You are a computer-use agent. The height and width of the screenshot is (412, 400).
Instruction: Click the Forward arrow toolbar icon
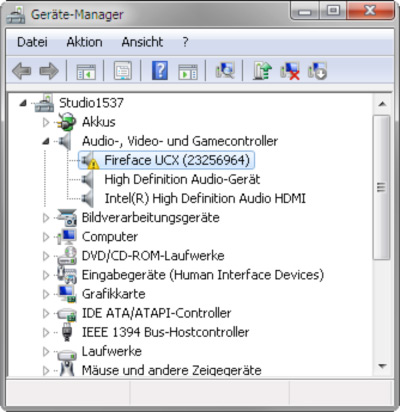49,71
